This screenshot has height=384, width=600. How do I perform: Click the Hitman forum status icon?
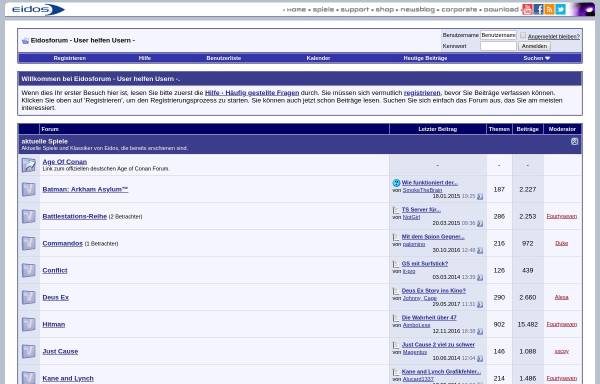point(29,324)
